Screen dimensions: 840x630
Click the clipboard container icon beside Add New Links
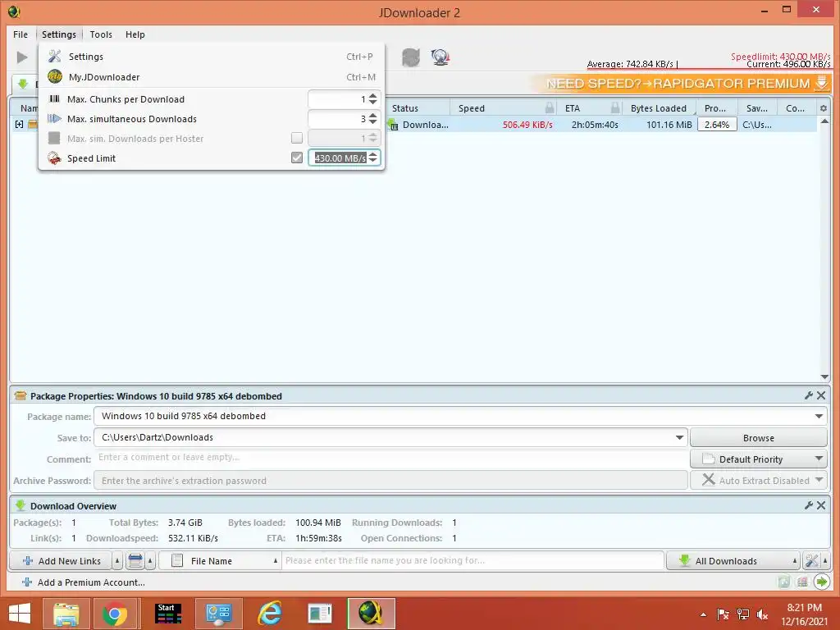click(135, 561)
